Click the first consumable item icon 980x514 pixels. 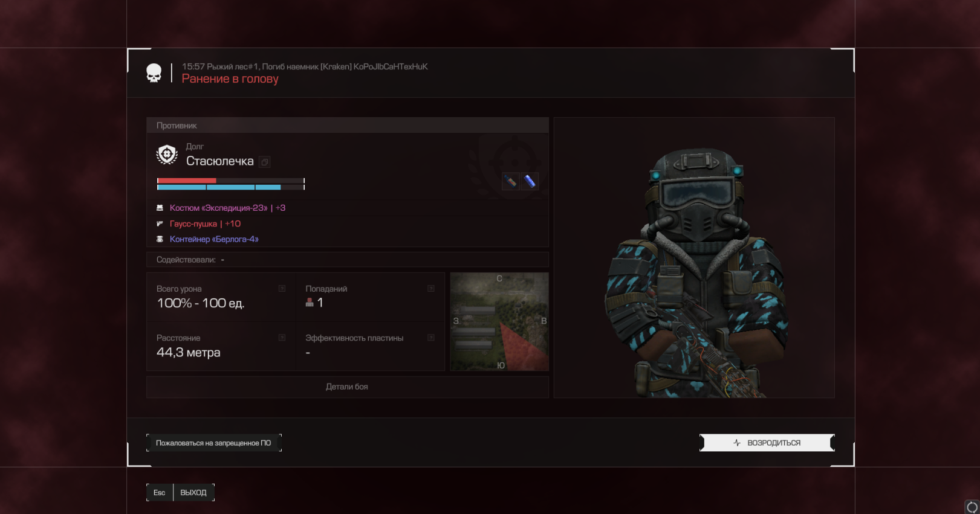(511, 181)
